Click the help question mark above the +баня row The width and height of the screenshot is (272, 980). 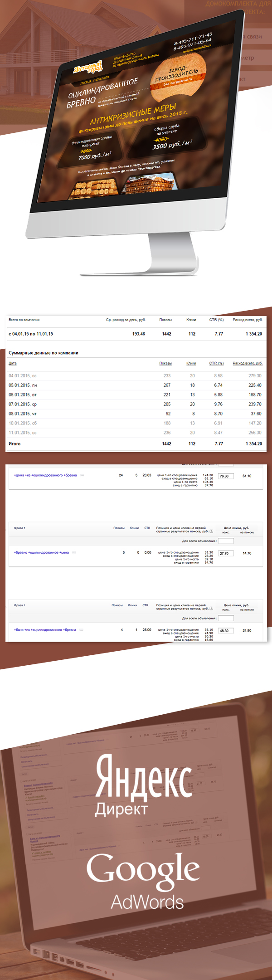(x=211, y=609)
